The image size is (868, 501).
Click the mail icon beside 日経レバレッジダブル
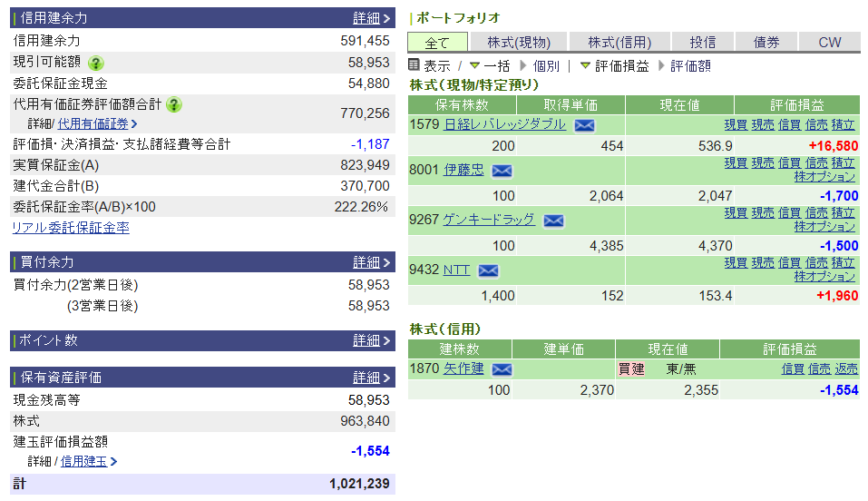click(x=584, y=125)
